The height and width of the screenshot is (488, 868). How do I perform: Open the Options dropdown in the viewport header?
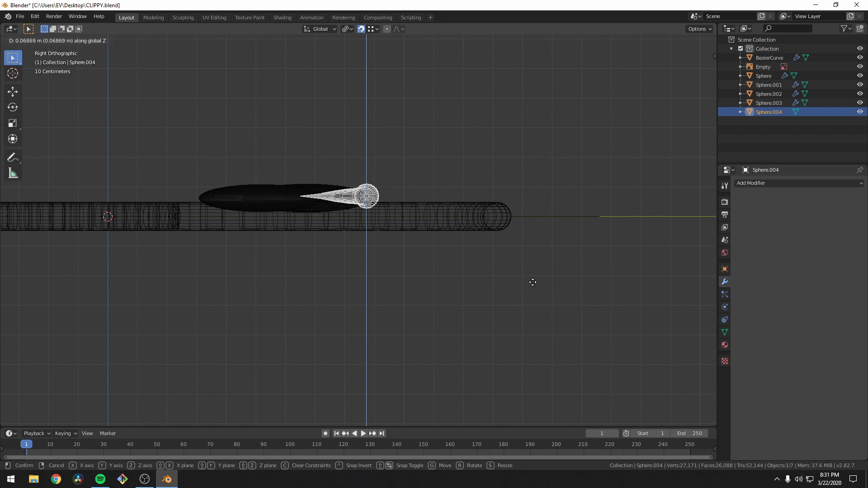(x=699, y=28)
